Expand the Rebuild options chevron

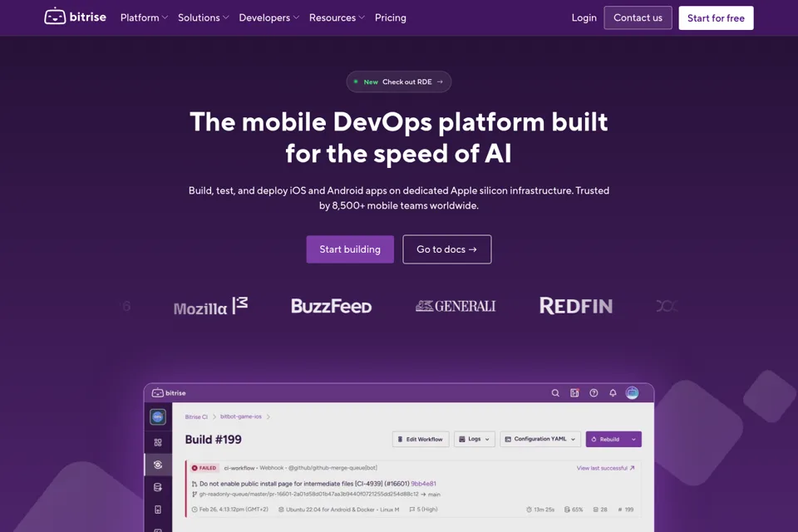coord(633,439)
